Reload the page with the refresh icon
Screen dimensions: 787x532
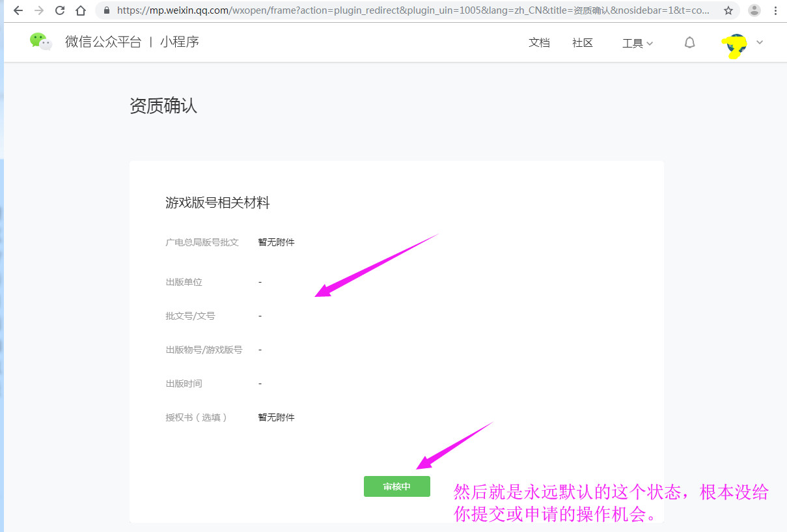point(60,10)
